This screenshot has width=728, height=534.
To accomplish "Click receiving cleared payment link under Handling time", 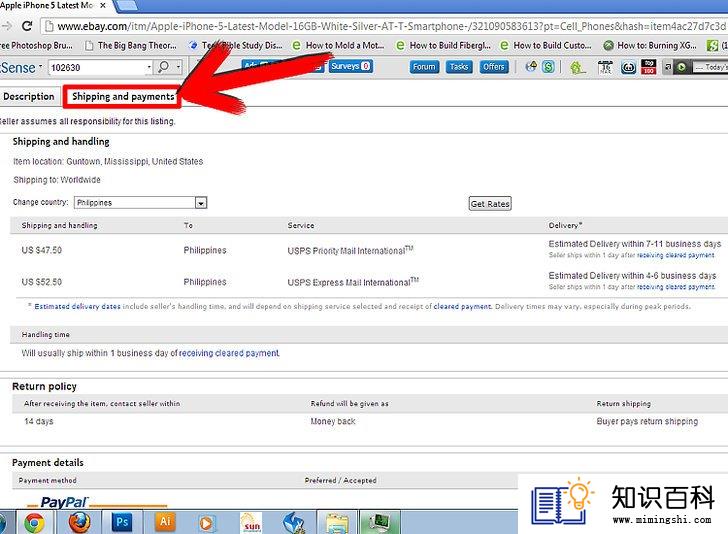I will click(229, 353).
